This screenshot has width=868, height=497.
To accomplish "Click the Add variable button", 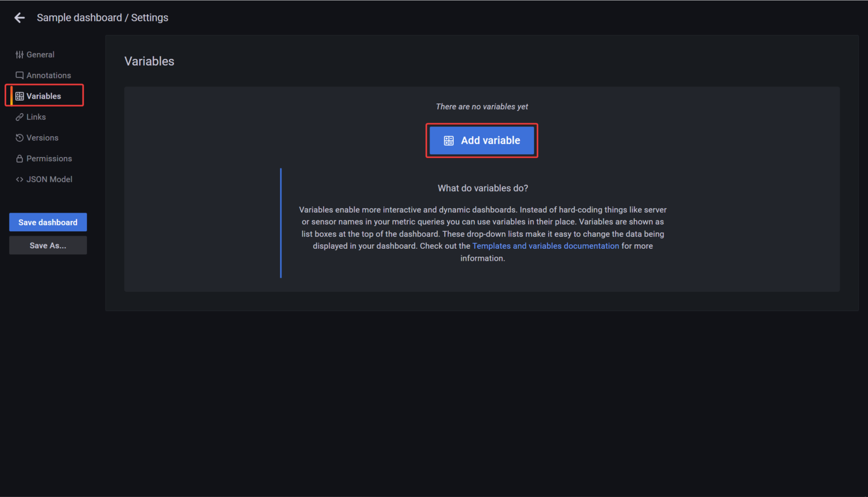I will 481,140.
